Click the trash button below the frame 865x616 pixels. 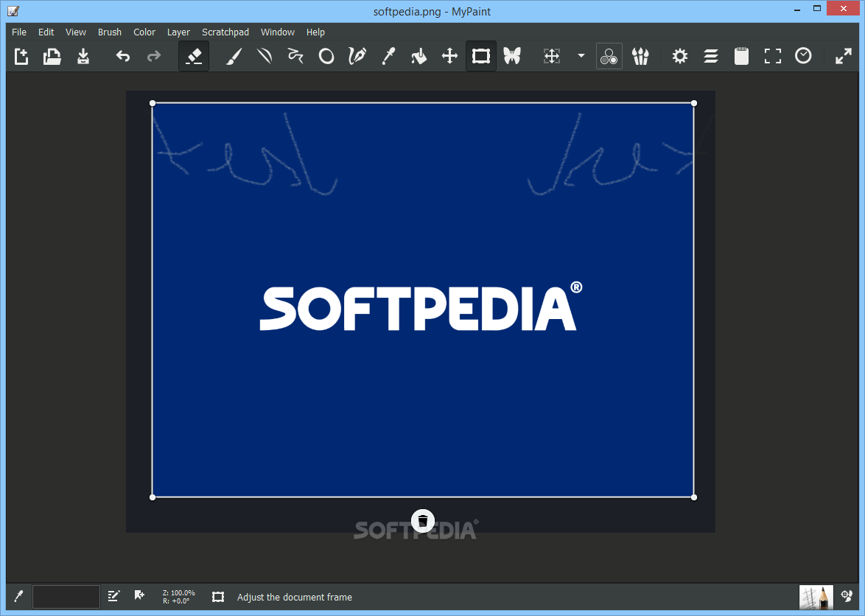pos(423,521)
